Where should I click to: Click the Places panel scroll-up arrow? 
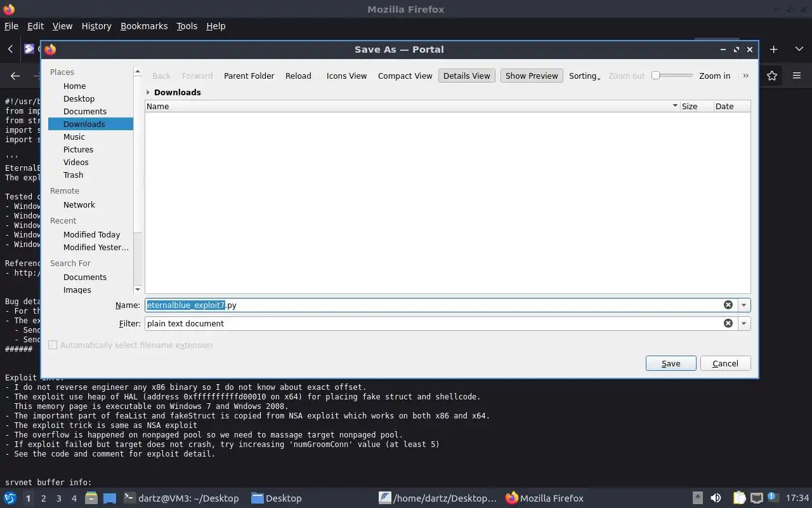tap(138, 72)
